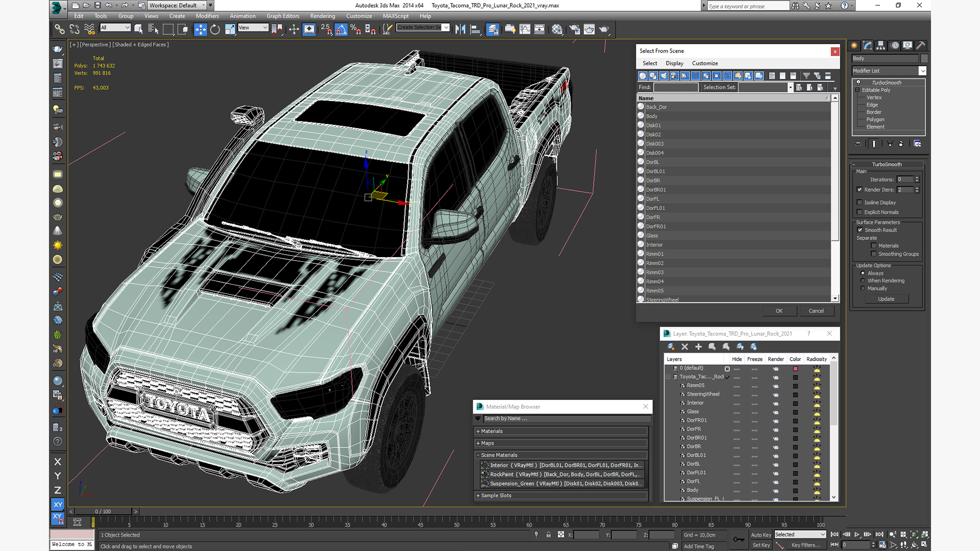Click Delete layer X icon in Layer window
Image resolution: width=980 pixels, height=551 pixels.
click(x=684, y=346)
